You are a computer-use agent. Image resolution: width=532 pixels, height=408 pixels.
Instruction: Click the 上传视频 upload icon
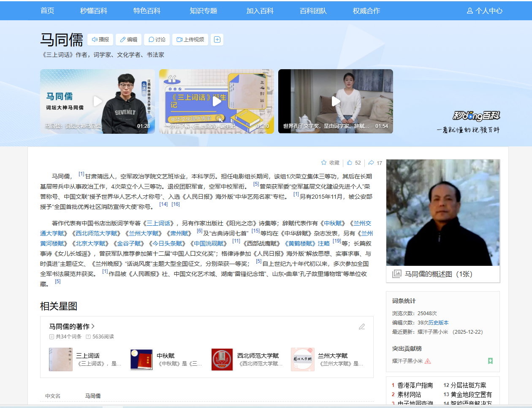[x=179, y=39]
